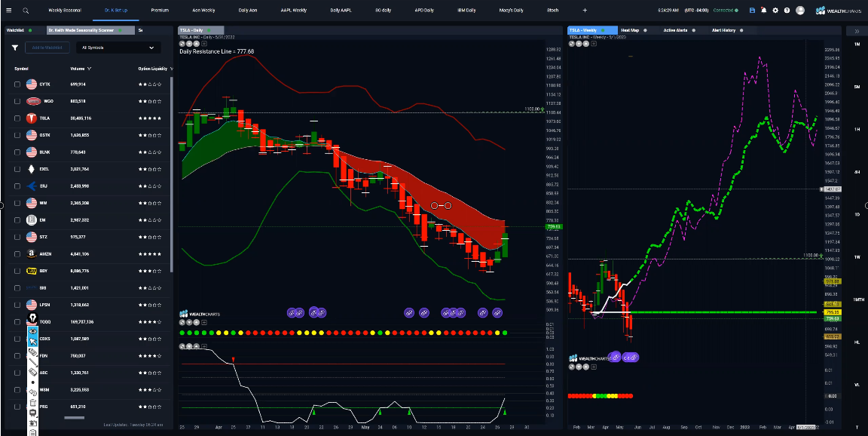The image size is (868, 436).
Task: Click up-arrow control on TSLA Weekly chart
Action: (586, 43)
